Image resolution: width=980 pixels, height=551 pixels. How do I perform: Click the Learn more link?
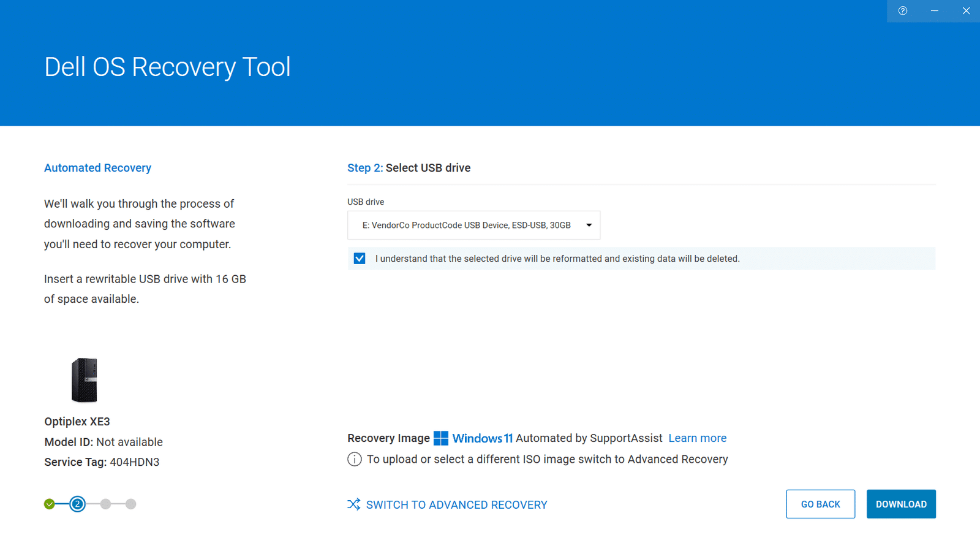coord(697,438)
